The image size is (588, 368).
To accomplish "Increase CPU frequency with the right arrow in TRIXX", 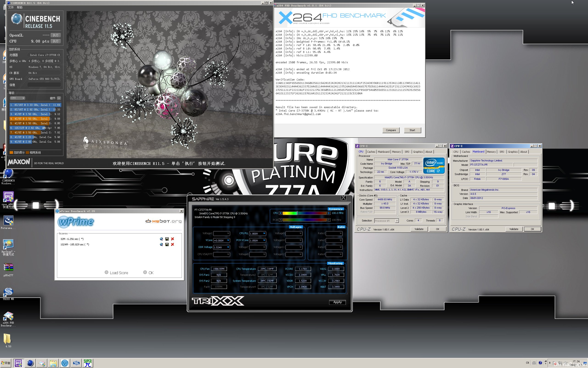I will pos(329,213).
